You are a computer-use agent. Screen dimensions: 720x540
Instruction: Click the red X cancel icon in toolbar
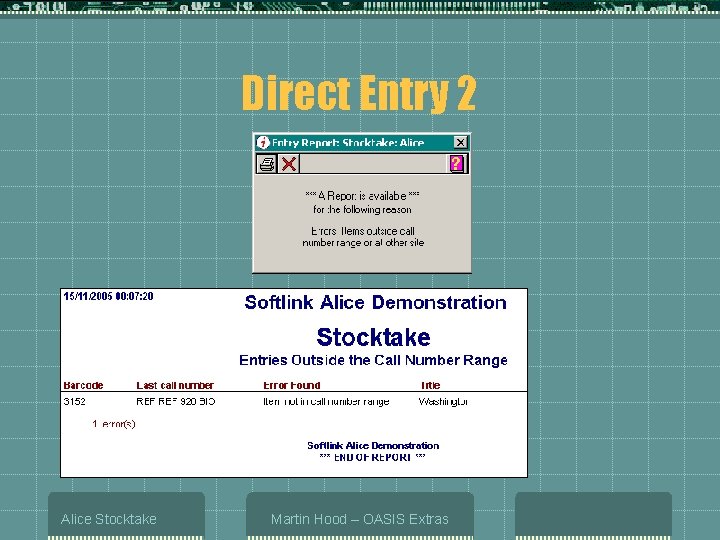[x=289, y=164]
